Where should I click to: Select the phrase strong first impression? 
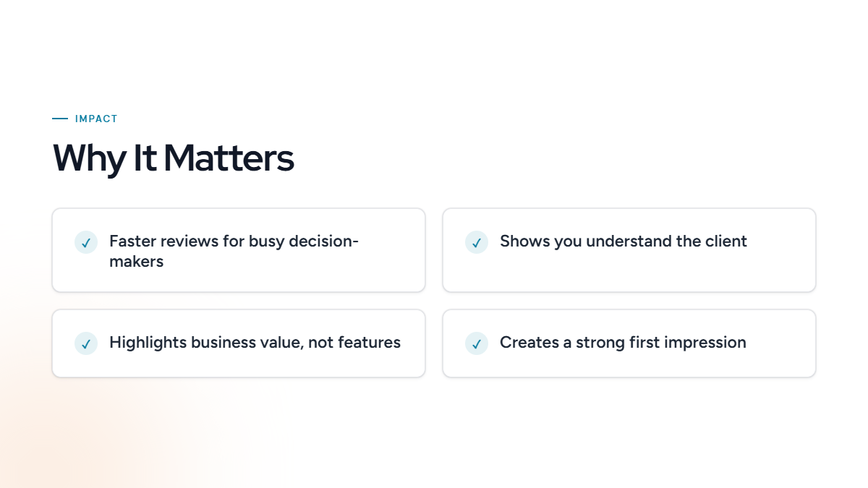pyautogui.click(x=661, y=342)
